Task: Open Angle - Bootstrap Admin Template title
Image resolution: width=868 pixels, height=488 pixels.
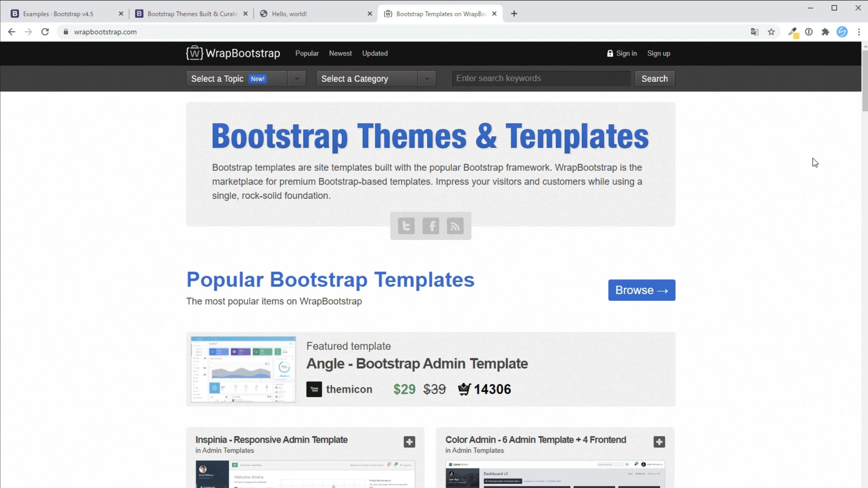Action: click(417, 364)
